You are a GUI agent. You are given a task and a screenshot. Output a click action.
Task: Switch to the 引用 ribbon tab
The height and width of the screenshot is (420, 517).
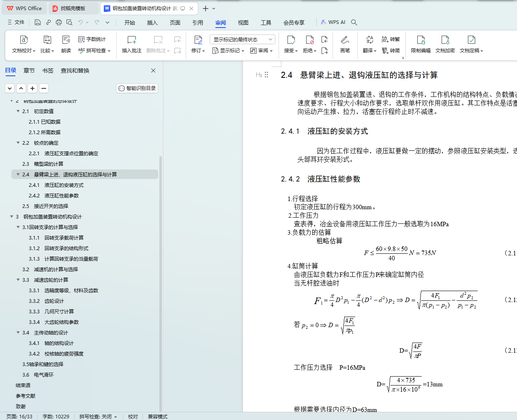tap(198, 23)
